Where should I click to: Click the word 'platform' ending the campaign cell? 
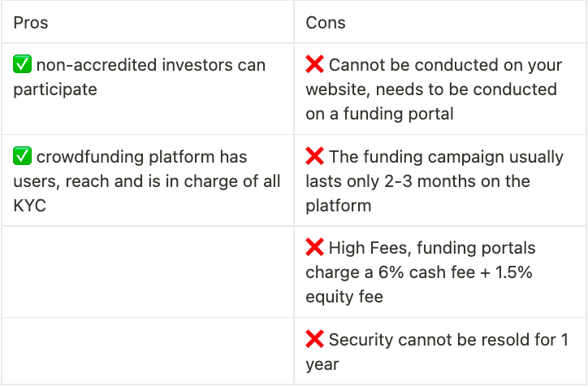click(x=338, y=206)
